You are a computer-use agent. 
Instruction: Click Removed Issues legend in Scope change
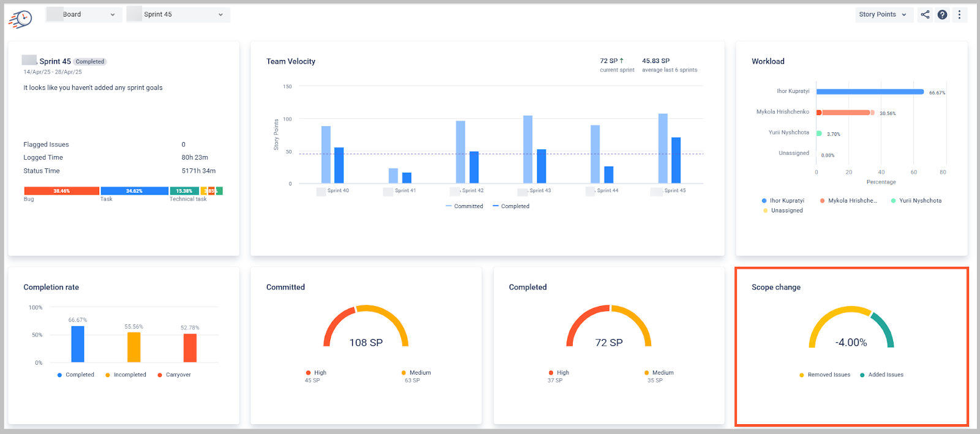click(x=824, y=375)
